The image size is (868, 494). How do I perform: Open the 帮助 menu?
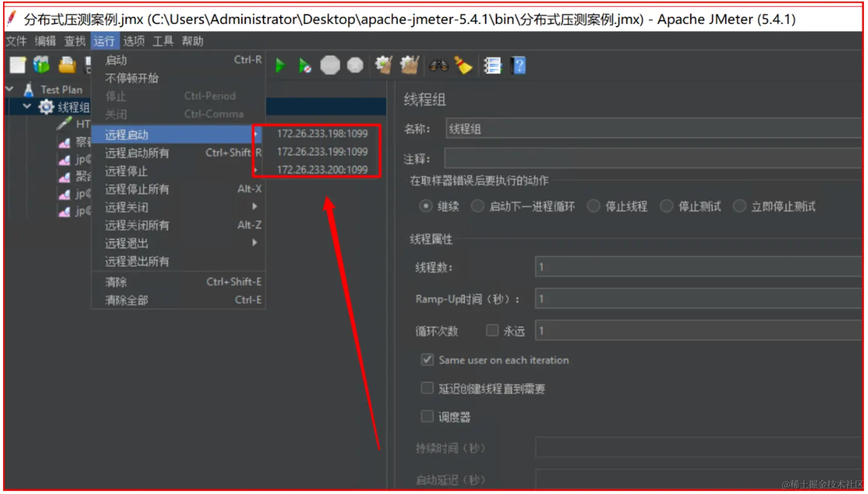(193, 41)
